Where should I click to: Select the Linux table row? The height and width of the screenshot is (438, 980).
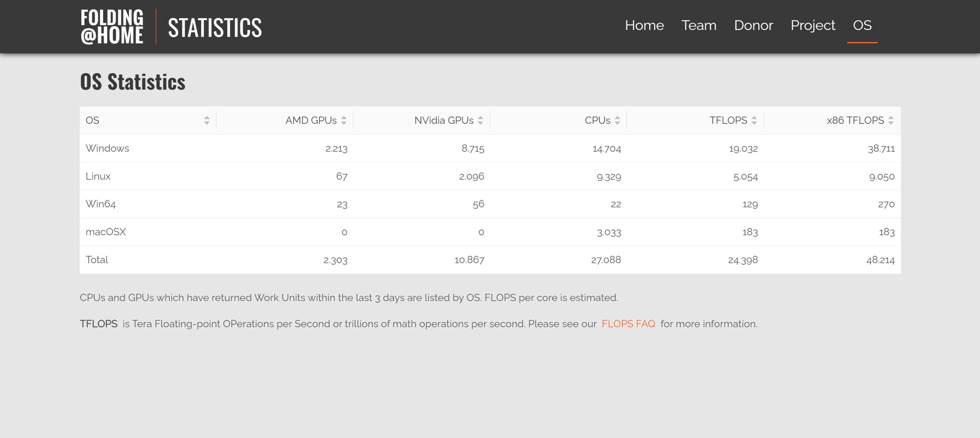point(98,176)
